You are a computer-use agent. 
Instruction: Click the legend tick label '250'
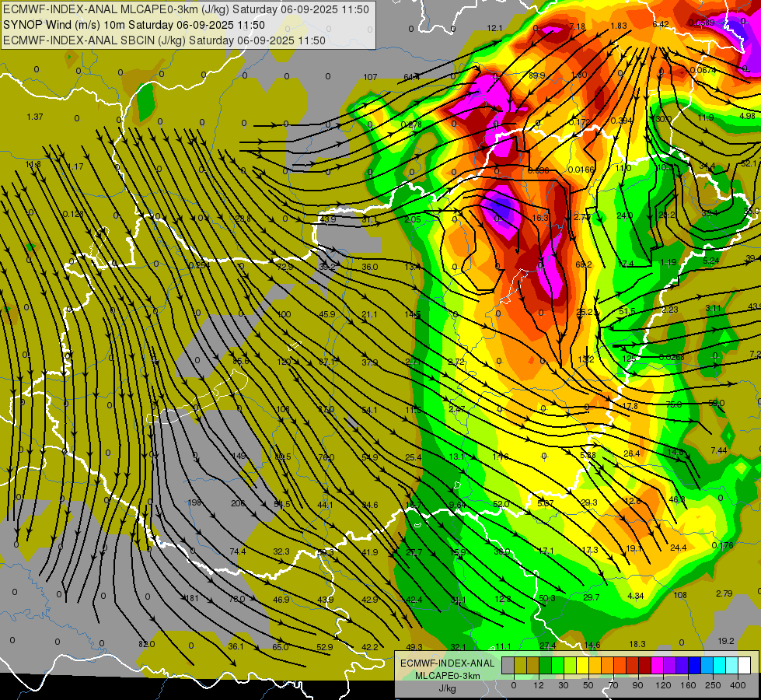click(713, 685)
